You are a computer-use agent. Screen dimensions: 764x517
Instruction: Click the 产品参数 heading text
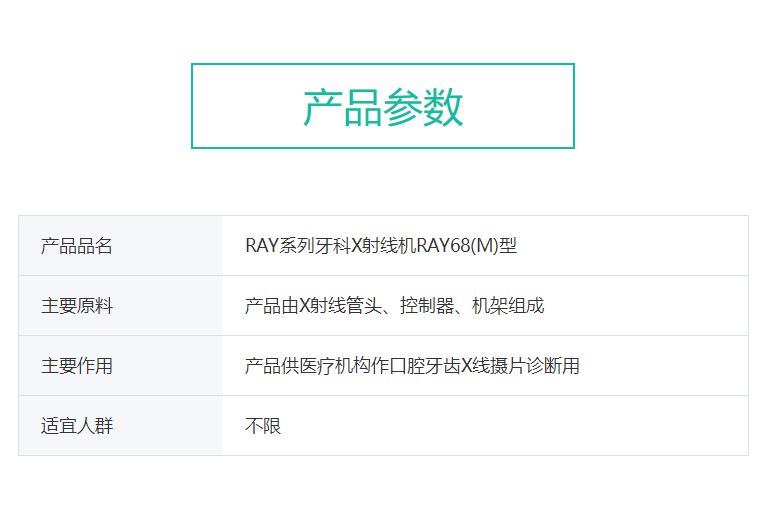383,107
